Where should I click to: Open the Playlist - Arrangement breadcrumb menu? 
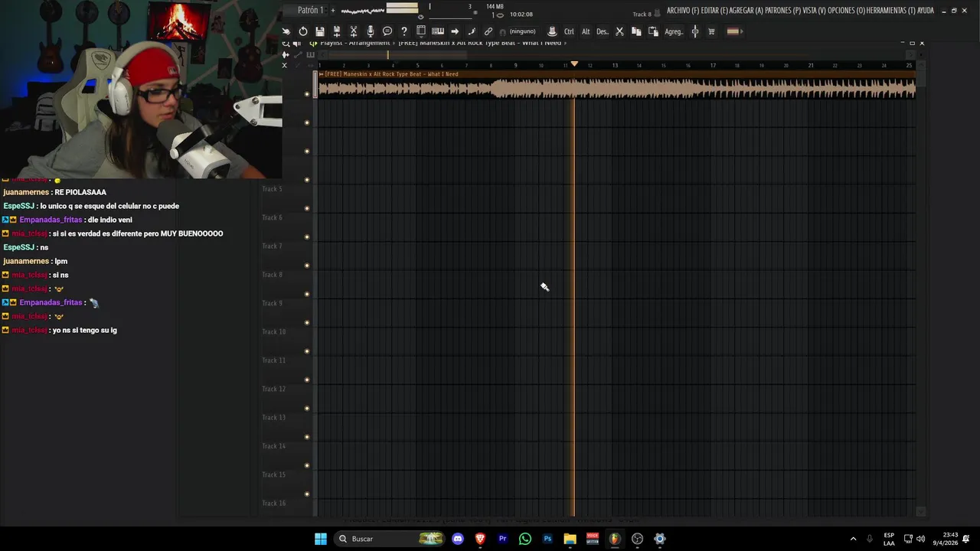(354, 43)
